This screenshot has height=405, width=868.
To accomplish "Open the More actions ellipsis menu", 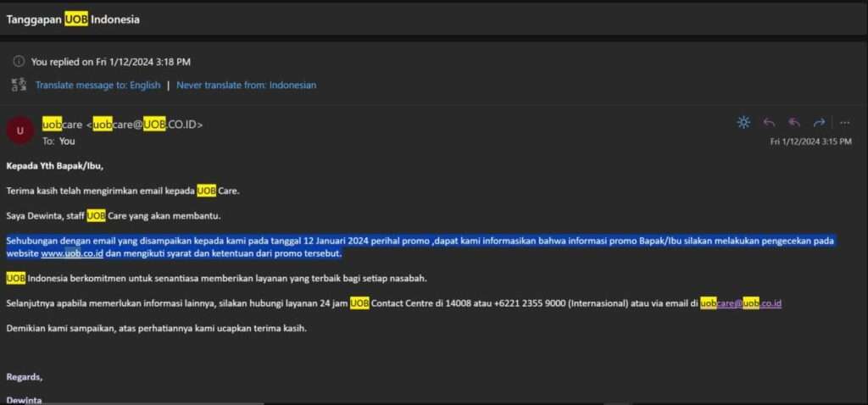I will click(x=844, y=123).
